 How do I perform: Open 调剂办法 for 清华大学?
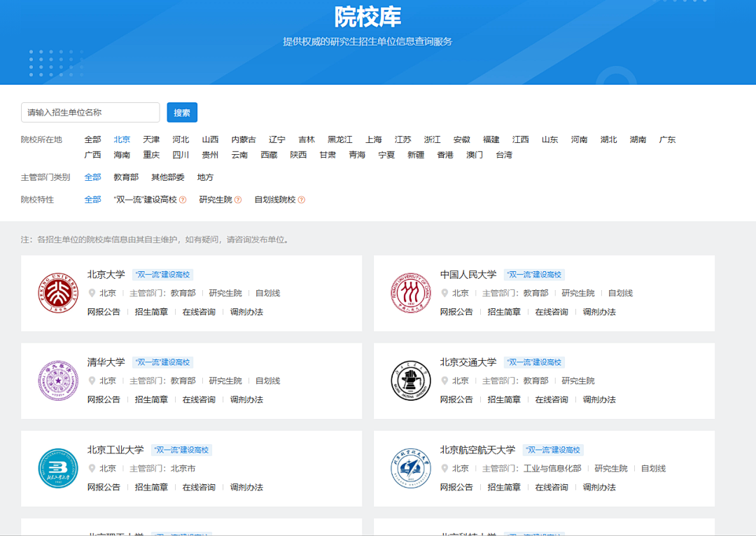[246, 400]
